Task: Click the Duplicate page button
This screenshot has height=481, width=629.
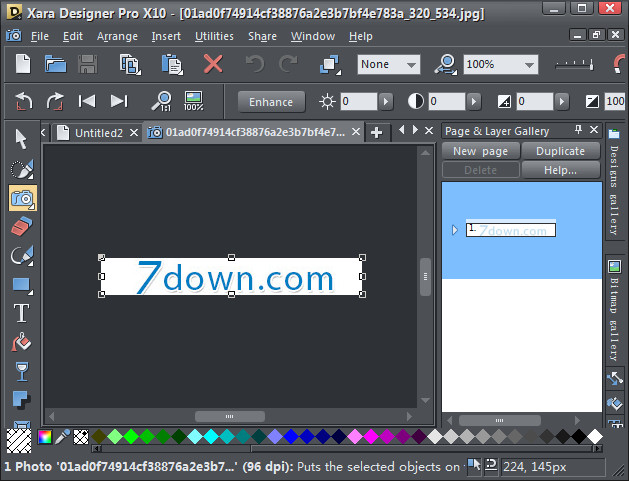Action: click(560, 151)
